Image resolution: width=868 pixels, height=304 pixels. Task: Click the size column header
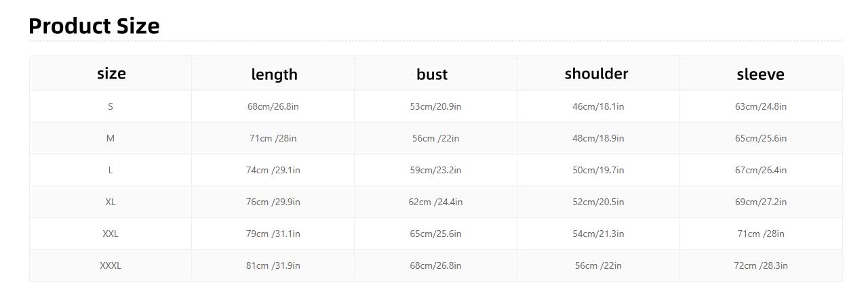pos(111,73)
